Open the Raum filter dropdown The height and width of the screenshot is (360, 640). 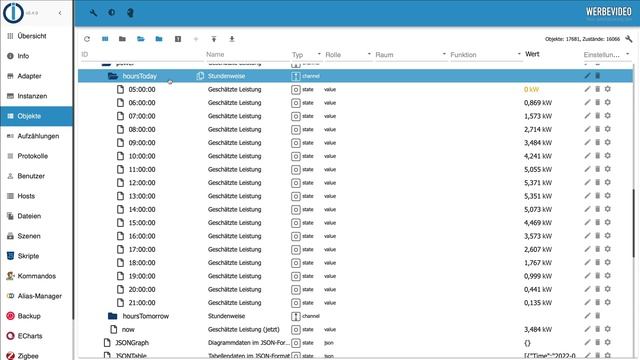pyautogui.click(x=411, y=55)
